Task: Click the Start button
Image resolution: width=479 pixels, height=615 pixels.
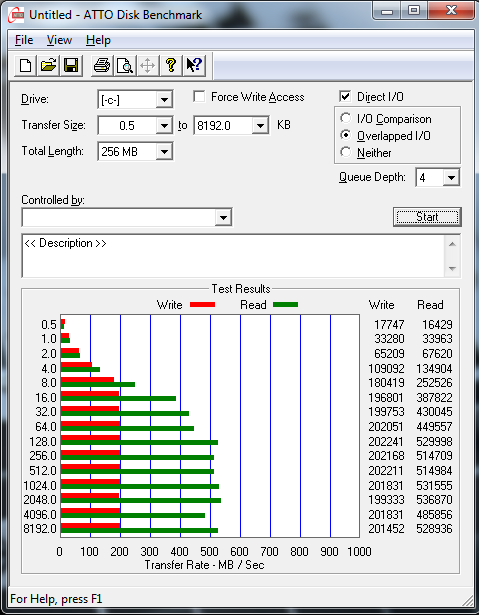Action: pos(427,217)
